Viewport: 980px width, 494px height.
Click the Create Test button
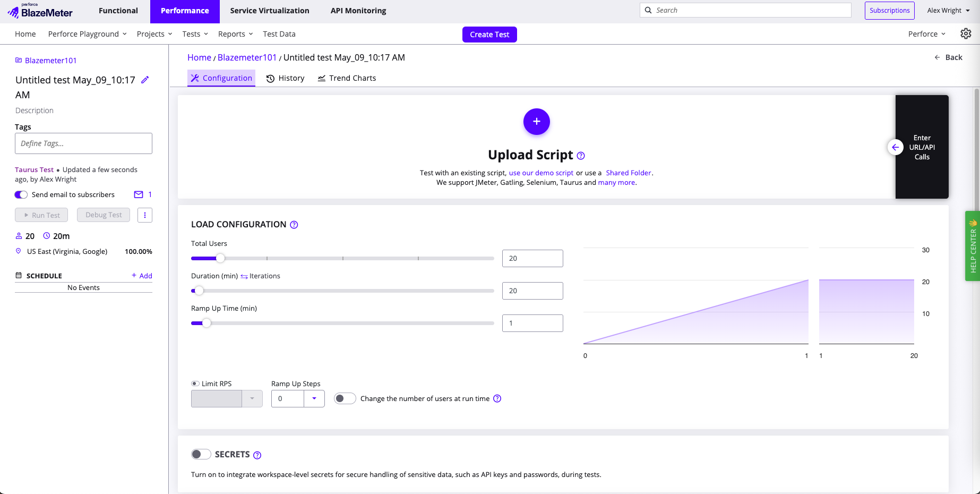pyautogui.click(x=489, y=35)
